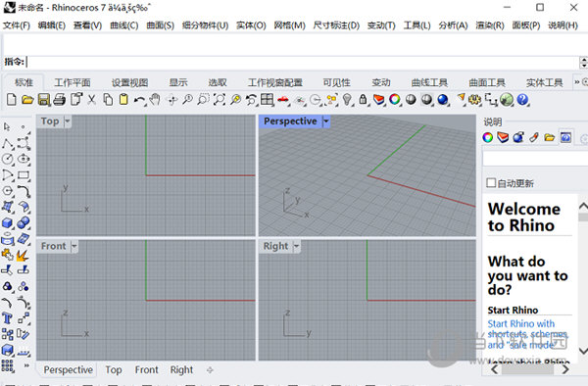Toggle the 自动更新 checkbox

pyautogui.click(x=491, y=183)
